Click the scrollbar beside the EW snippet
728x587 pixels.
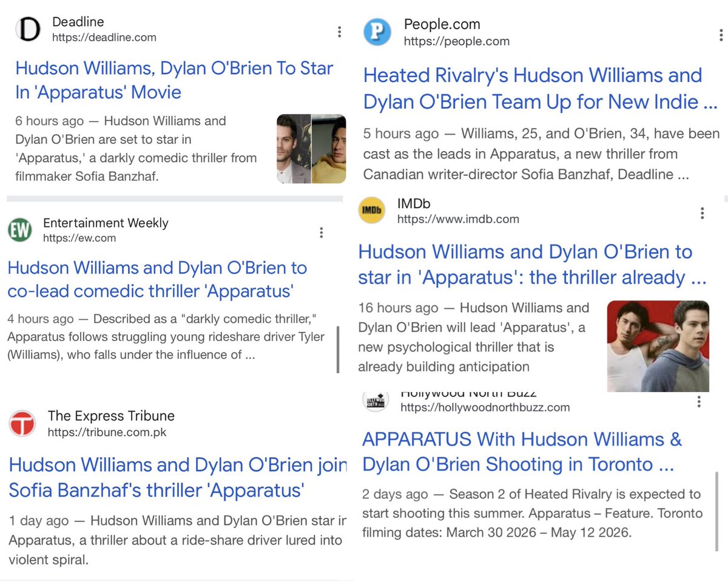[x=338, y=350]
